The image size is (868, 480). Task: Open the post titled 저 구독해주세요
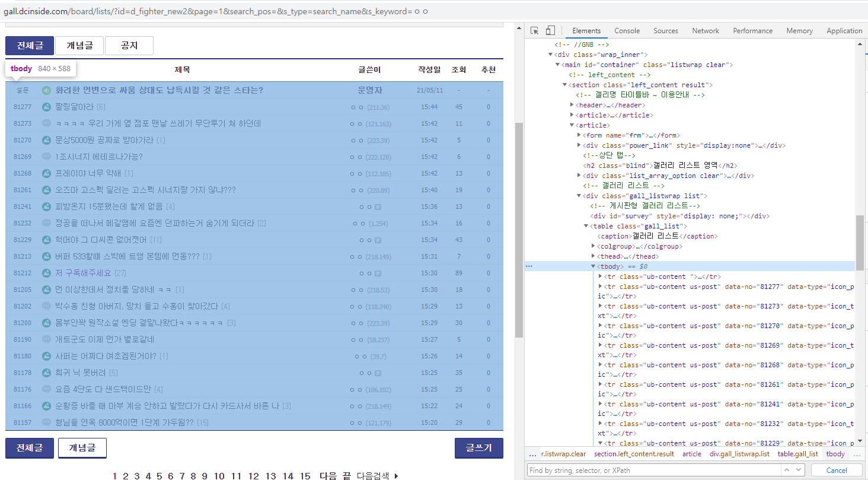coord(83,273)
